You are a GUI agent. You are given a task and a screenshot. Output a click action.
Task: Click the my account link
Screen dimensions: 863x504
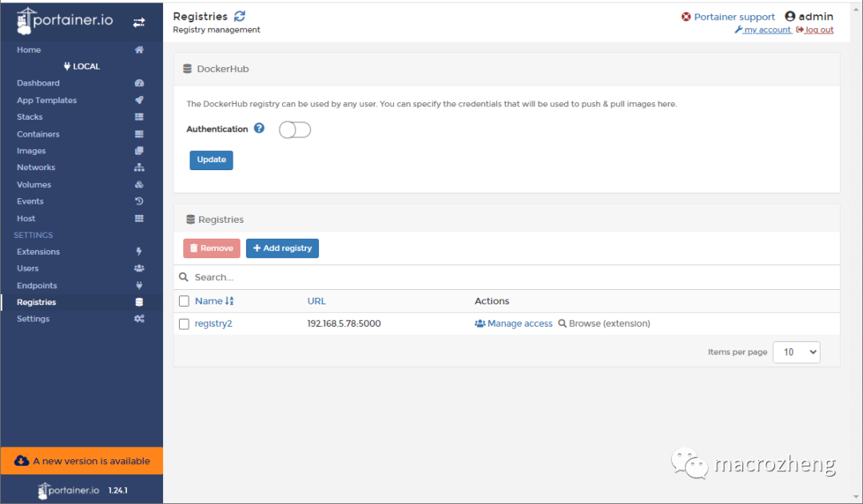tap(763, 30)
